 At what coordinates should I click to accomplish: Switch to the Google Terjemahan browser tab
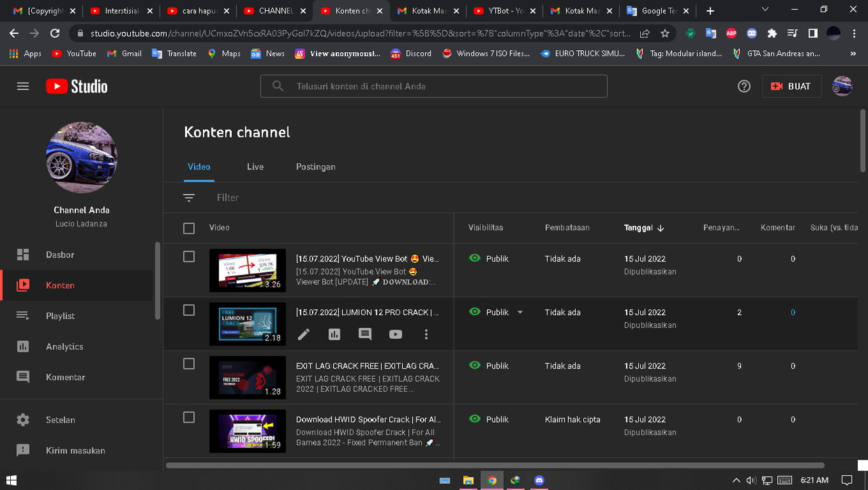(x=658, y=11)
